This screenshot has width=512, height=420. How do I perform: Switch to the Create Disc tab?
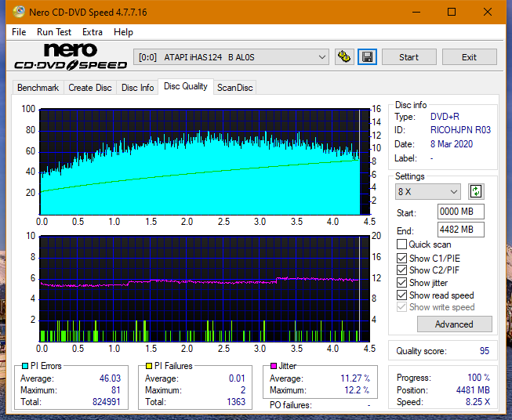click(x=90, y=88)
